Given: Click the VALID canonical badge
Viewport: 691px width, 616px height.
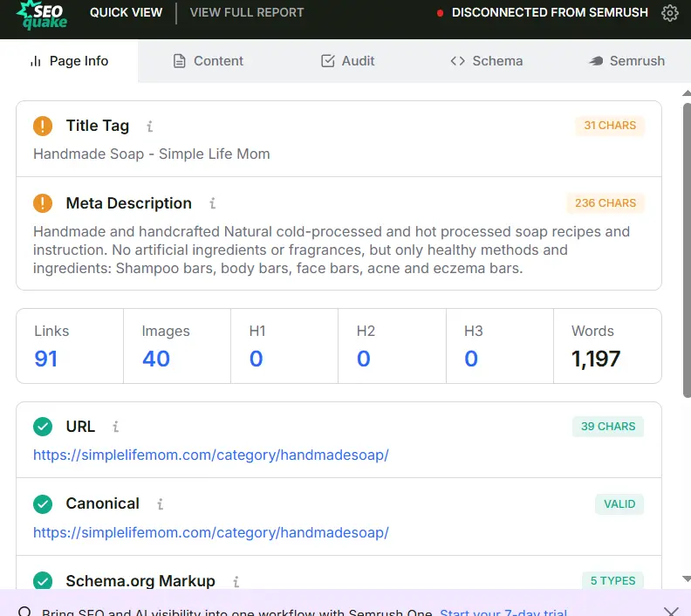Looking at the screenshot, I should (619, 504).
